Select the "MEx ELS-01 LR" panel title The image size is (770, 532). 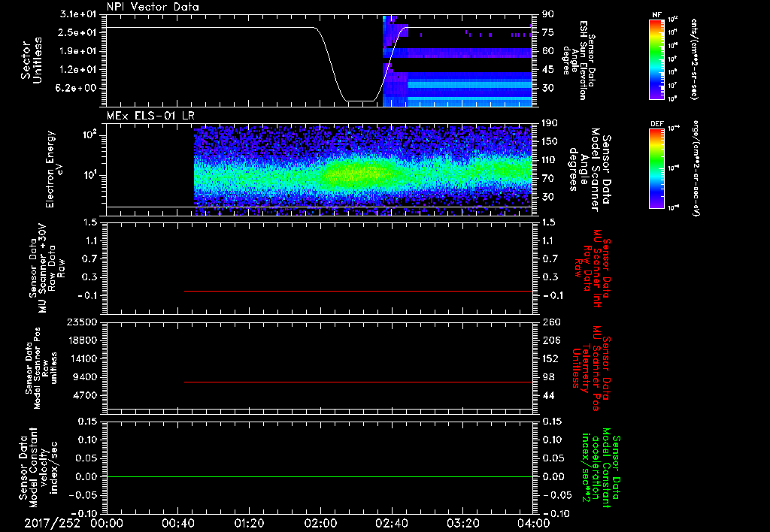[x=150, y=116]
